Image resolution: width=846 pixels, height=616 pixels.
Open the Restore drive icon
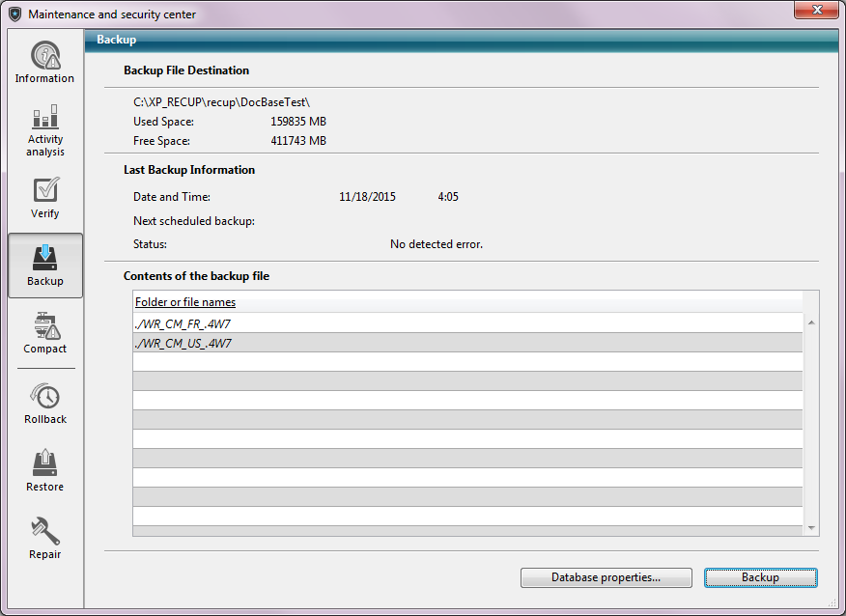pos(44,463)
